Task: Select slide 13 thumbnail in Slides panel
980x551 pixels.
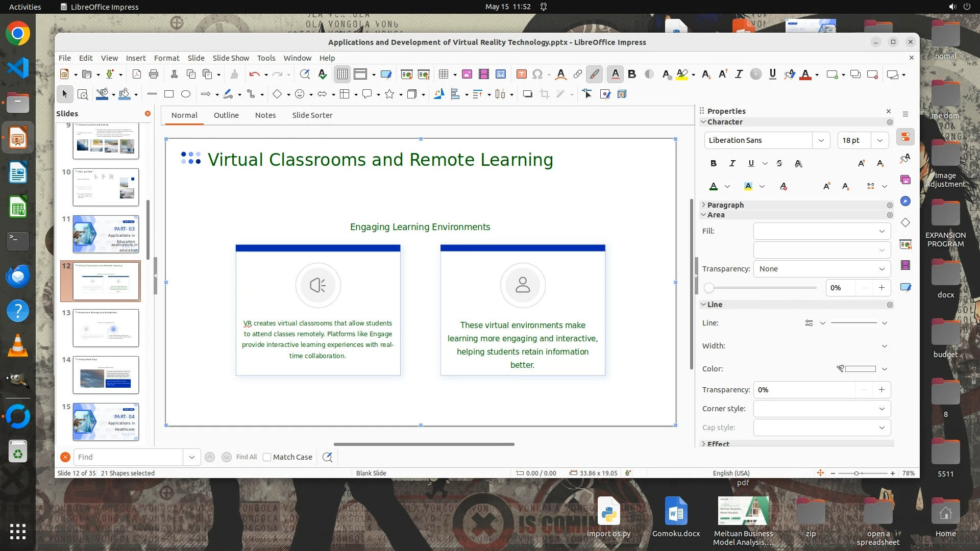Action: [106, 328]
